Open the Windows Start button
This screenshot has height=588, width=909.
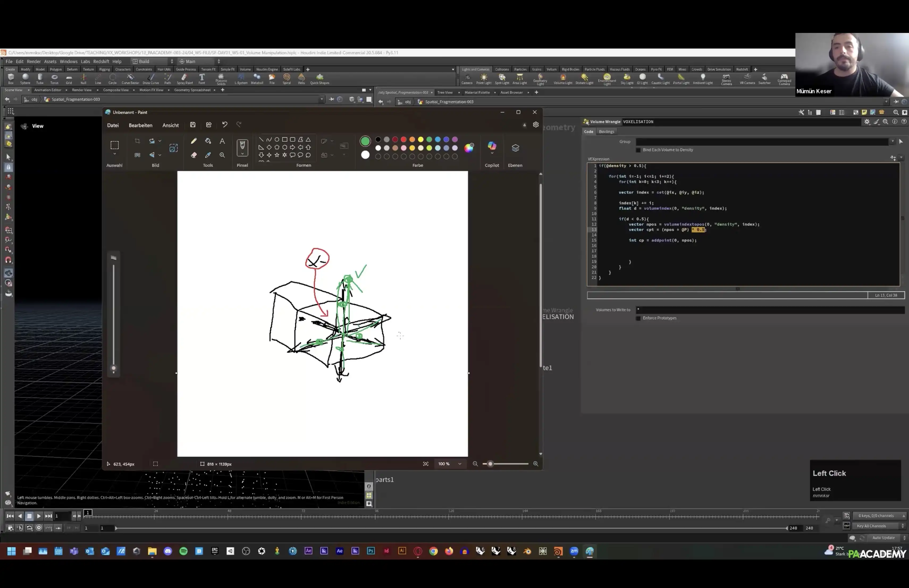(11, 551)
